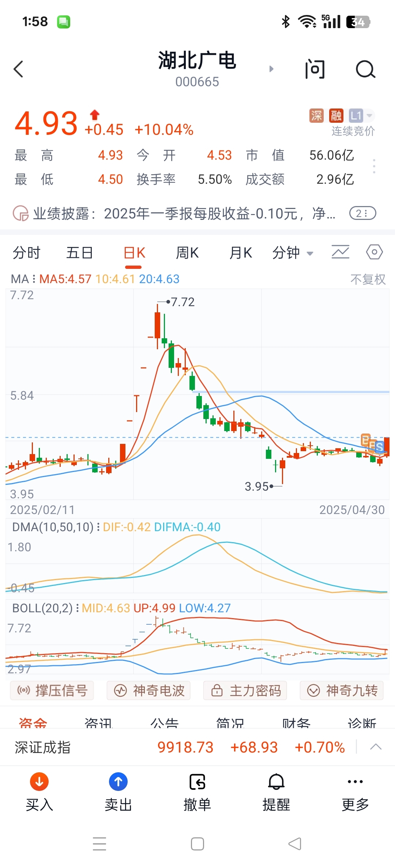Toggle 撑压信号 indicator

click(52, 690)
